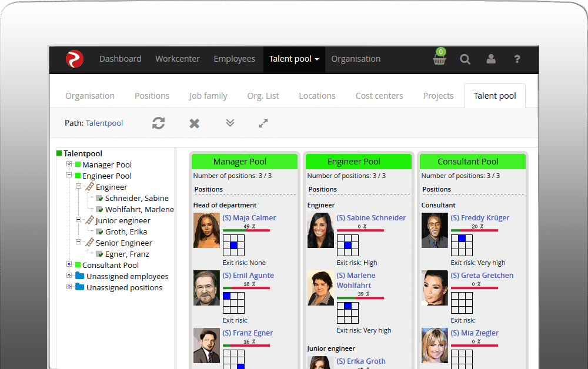
Task: Click the X clear icon in toolbar
Action: [x=194, y=123]
